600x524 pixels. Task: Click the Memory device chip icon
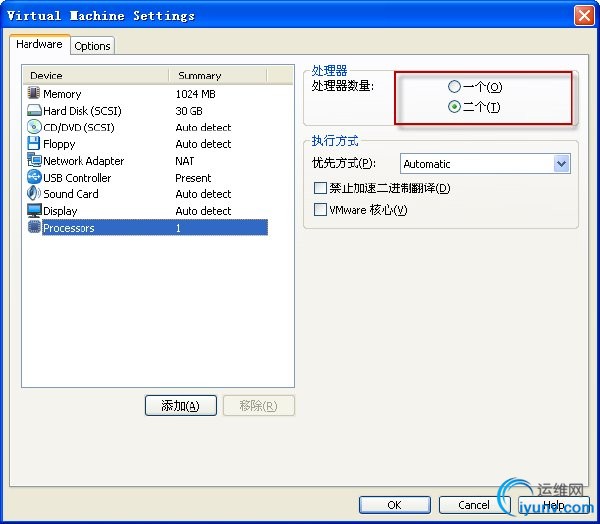[x=34, y=93]
